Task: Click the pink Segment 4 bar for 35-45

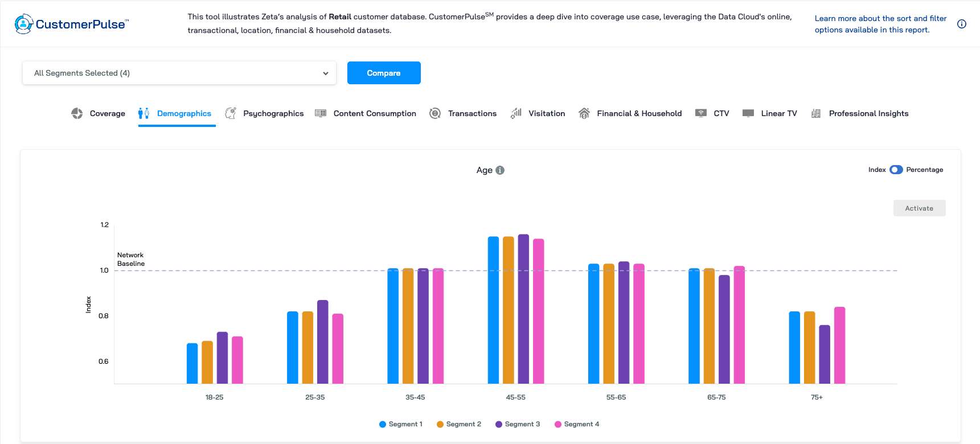Action: tap(438, 326)
